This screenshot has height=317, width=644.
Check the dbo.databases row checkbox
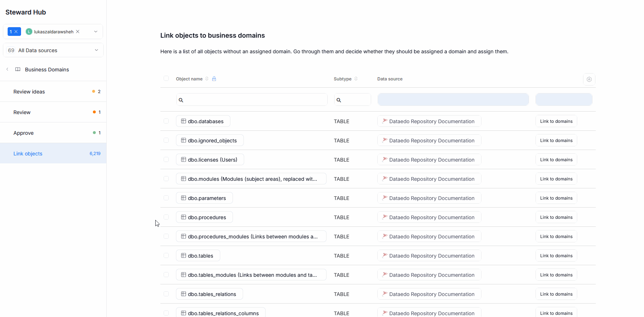(x=166, y=121)
